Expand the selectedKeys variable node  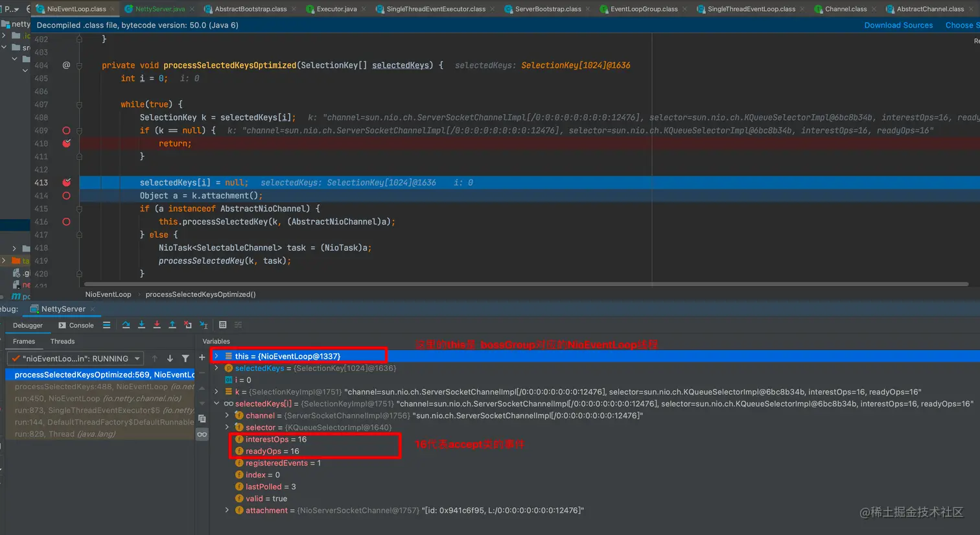pos(216,368)
